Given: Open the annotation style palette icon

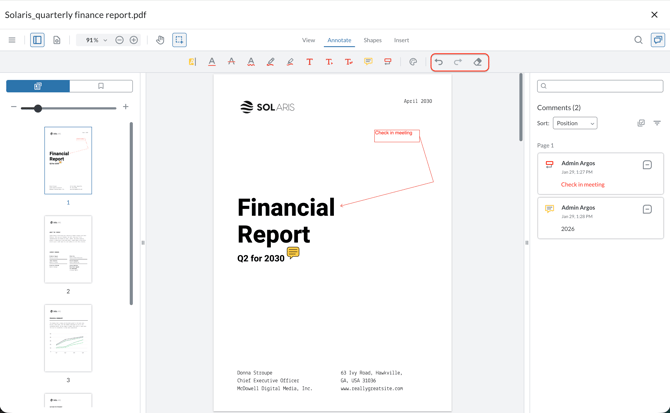Looking at the screenshot, I should [x=413, y=62].
